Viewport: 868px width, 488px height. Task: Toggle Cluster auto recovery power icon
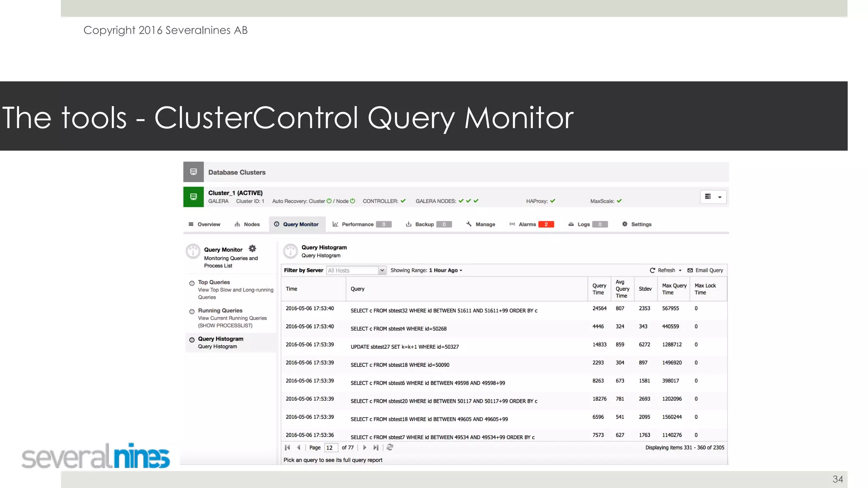[x=329, y=201]
